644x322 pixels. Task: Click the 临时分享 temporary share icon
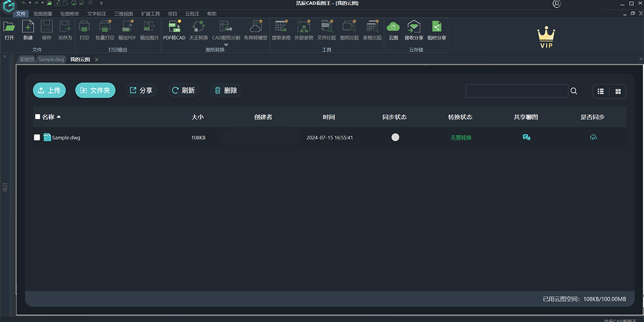436,27
